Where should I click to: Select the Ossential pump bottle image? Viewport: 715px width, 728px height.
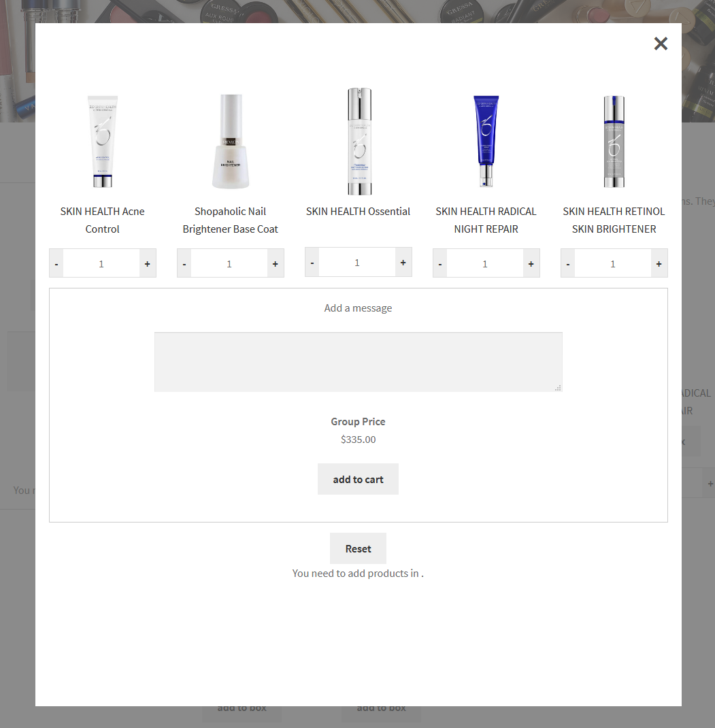point(359,141)
